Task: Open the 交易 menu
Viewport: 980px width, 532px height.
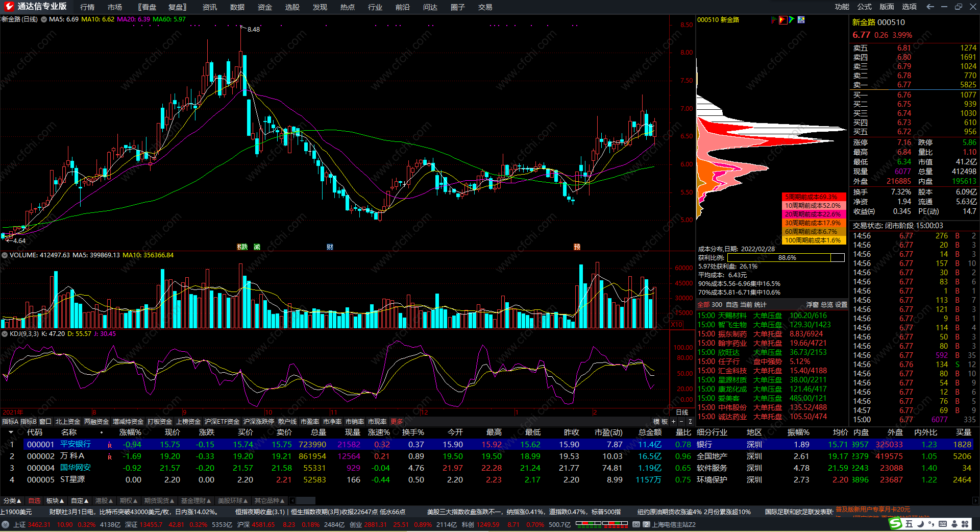Action: click(485, 7)
